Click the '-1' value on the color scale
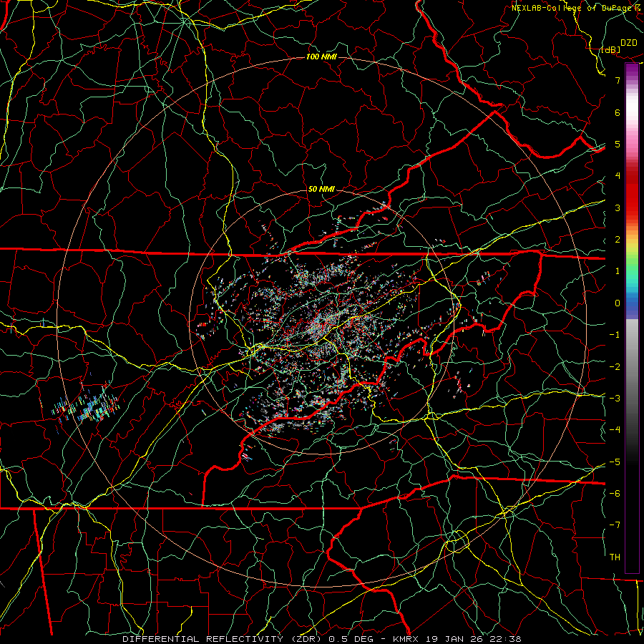This screenshot has height=644, width=644. point(615,335)
